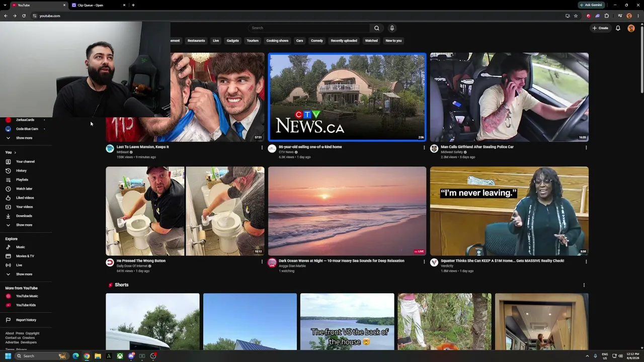Open more options for Man Calls Girlfriend video
Image resolution: width=644 pixels, height=362 pixels.
coord(586,147)
